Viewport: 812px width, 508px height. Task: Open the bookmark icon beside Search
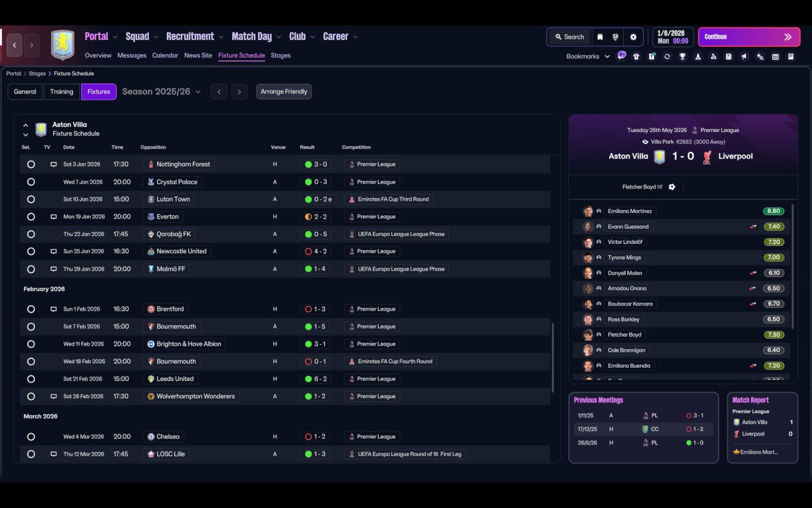tap(600, 37)
